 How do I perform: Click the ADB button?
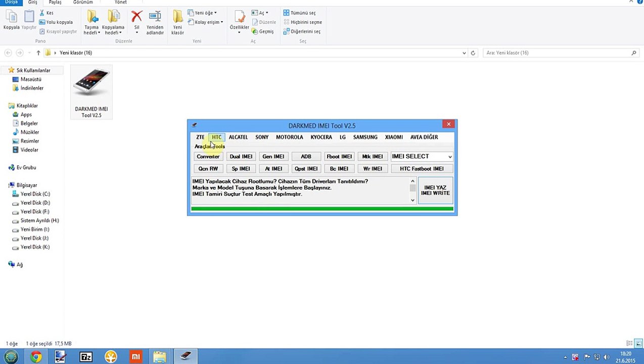click(x=306, y=157)
